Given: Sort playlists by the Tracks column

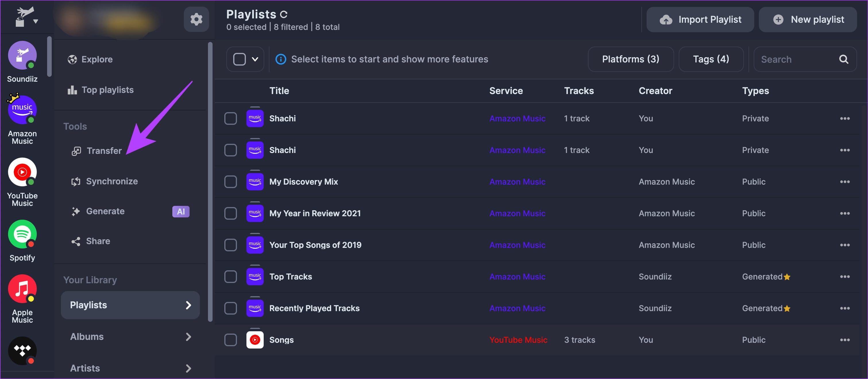Looking at the screenshot, I should click(x=579, y=91).
